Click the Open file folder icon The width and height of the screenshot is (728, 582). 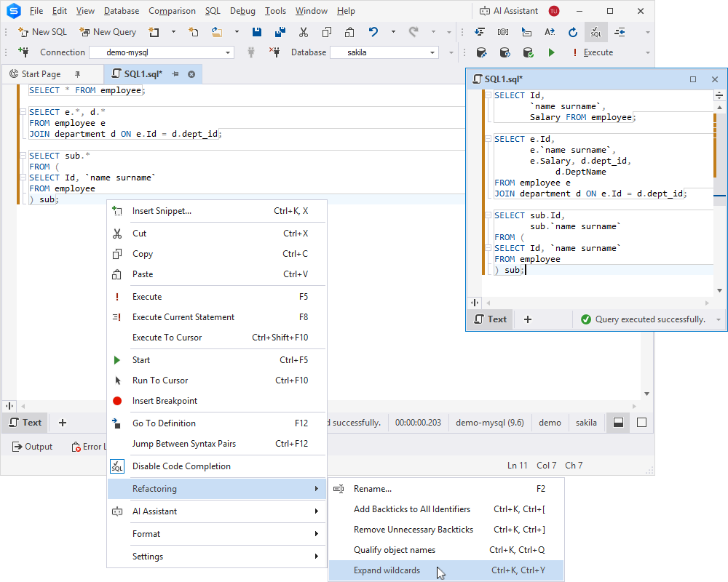tap(216, 32)
